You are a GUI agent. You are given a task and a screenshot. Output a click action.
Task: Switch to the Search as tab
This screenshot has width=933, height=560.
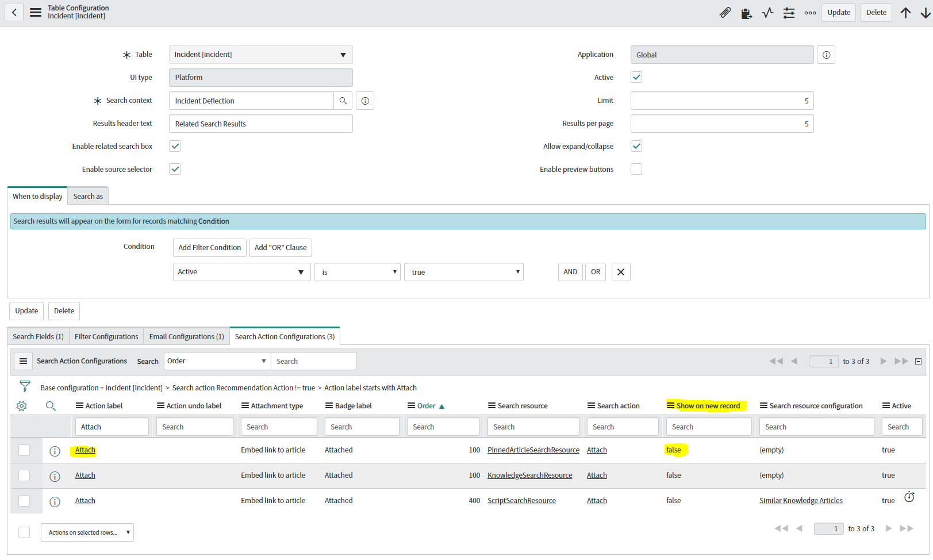[88, 196]
